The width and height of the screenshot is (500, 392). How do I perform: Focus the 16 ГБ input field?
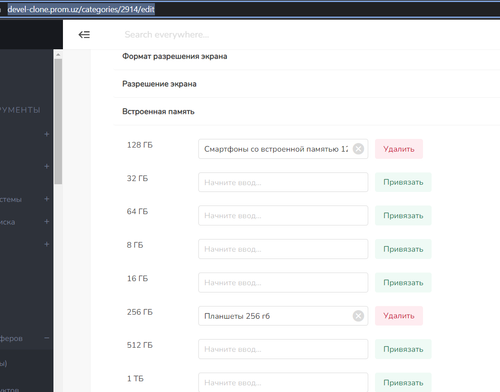pyautogui.click(x=283, y=283)
